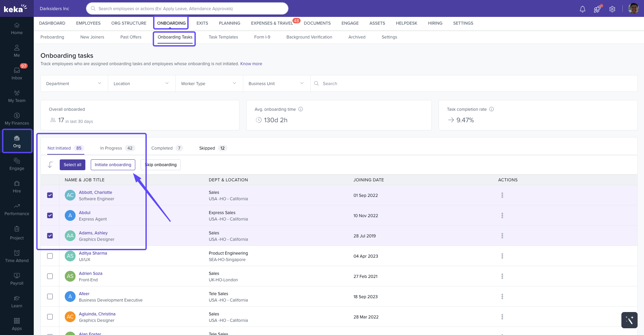The image size is (644, 335).
Task: Uncheck Abbott, Charlotte checkbox
Action: 50,195
